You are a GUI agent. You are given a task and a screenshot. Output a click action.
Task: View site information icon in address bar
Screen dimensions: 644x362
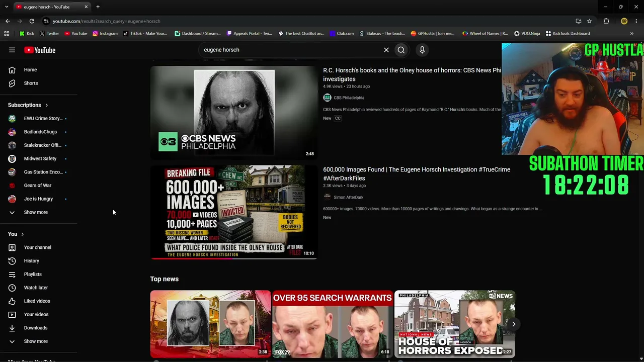46,21
